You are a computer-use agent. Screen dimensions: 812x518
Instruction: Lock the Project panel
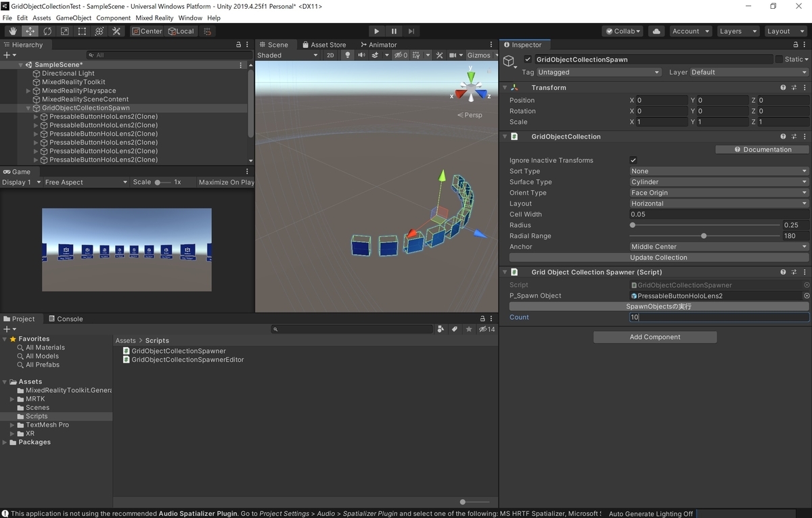click(x=482, y=319)
